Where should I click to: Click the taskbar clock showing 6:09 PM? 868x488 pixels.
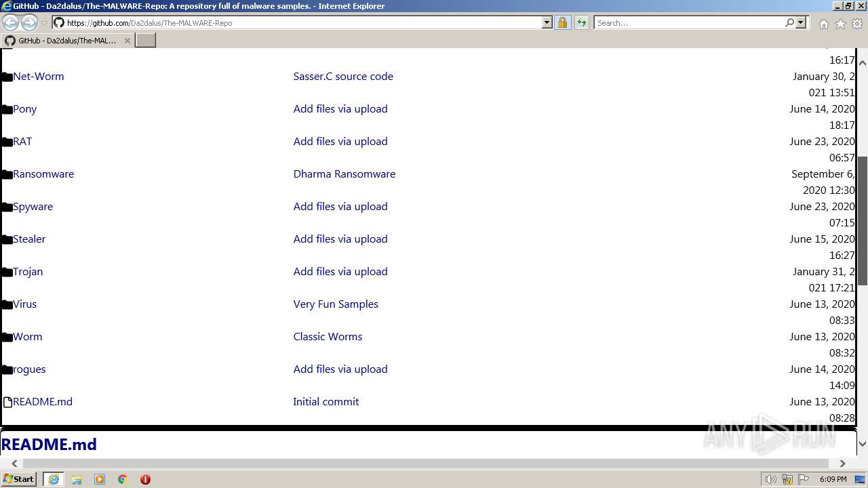coord(833,479)
